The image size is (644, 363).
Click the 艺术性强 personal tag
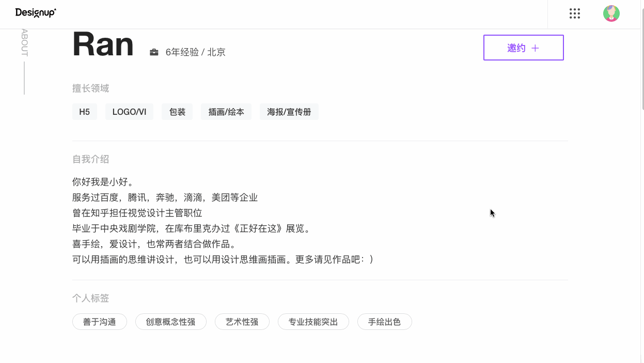(242, 322)
